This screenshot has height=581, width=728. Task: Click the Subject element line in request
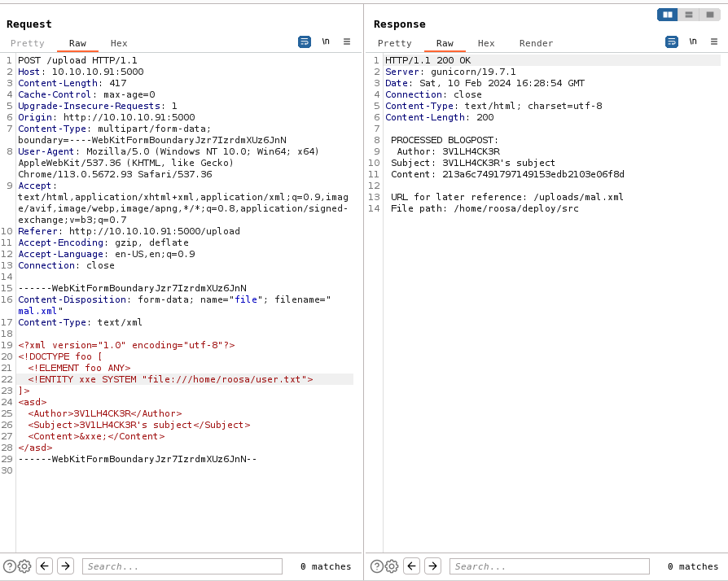click(138, 425)
